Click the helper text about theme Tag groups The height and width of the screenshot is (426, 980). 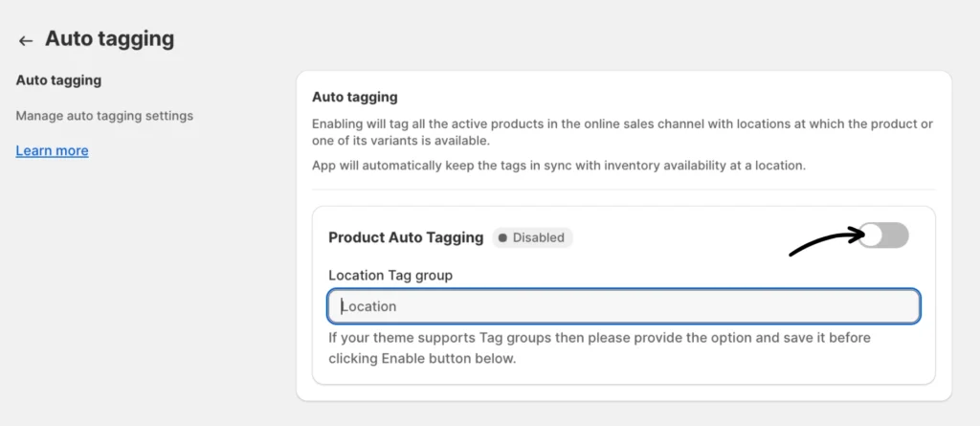pos(598,348)
